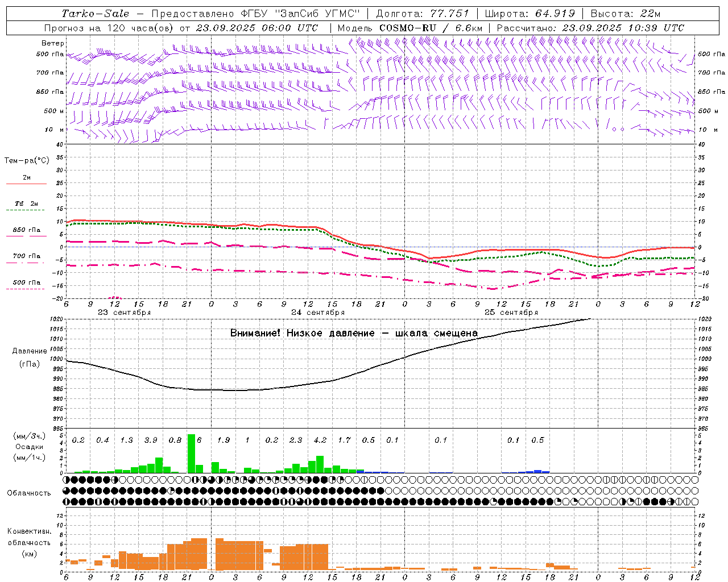This screenshot has height=582, width=728.
Task: Click the Ветер wind panel label
Action: (x=53, y=43)
